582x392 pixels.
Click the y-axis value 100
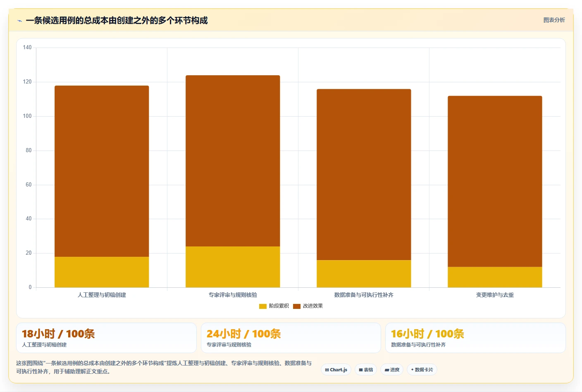tap(27, 116)
